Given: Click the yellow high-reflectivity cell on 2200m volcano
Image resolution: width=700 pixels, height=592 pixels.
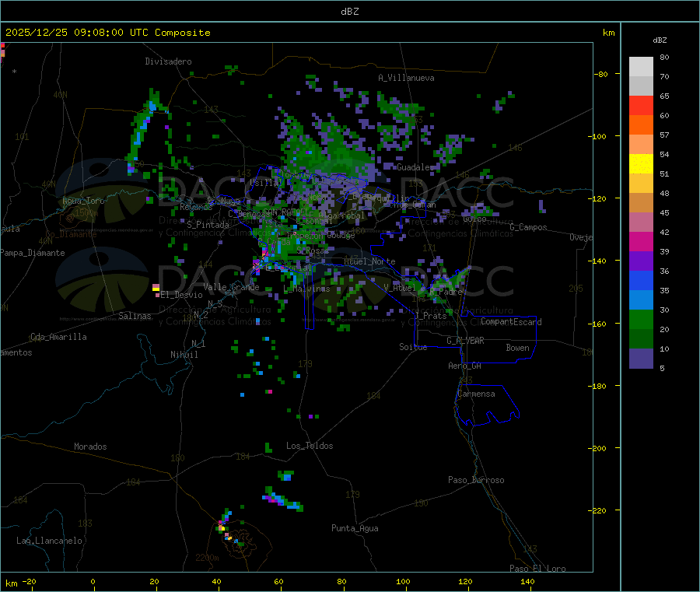Looking at the screenshot, I should 222,528.
